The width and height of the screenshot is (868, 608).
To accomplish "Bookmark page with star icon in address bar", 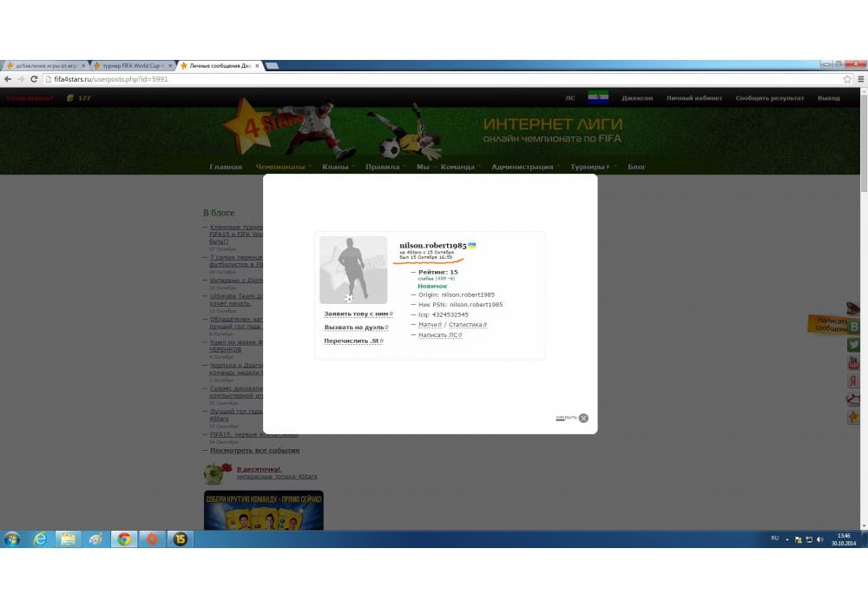I will tap(847, 79).
